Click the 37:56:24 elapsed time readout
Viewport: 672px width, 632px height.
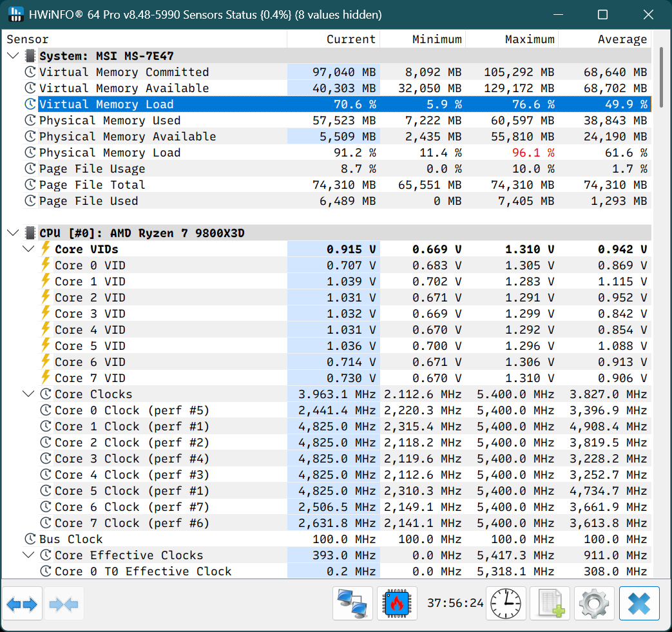455,603
